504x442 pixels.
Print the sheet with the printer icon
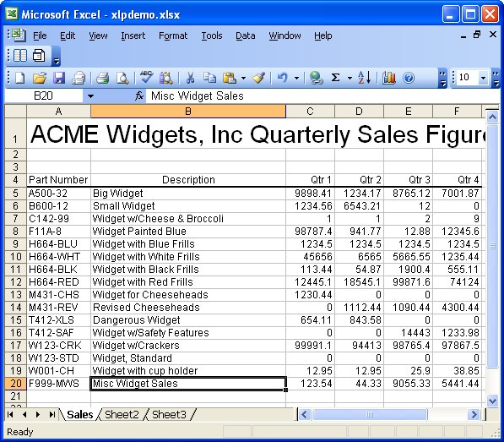tap(103, 78)
